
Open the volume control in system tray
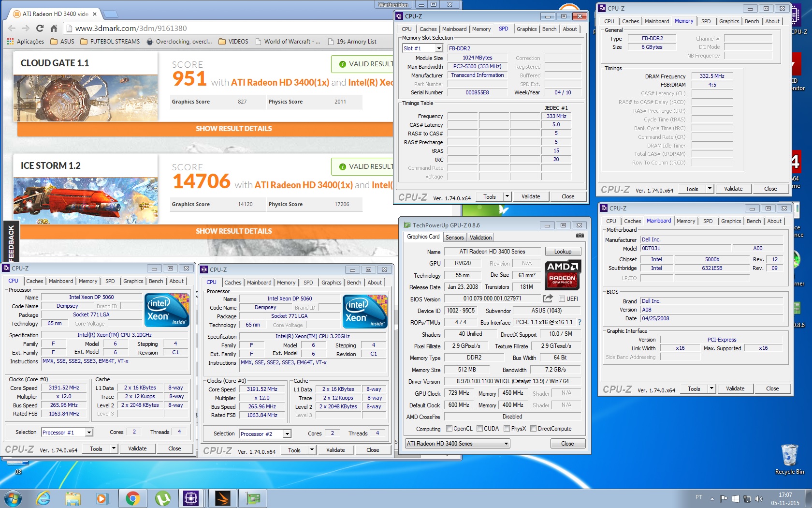pos(759,498)
